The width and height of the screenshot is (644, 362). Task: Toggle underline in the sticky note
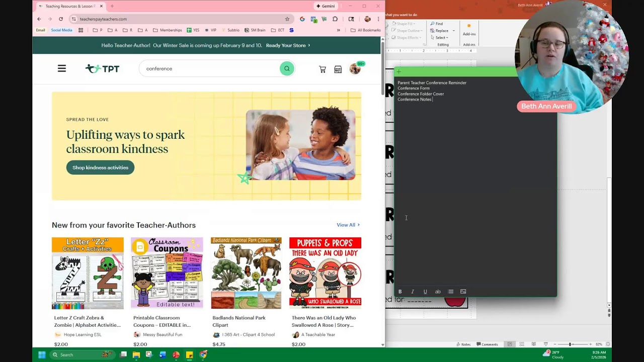click(x=425, y=292)
